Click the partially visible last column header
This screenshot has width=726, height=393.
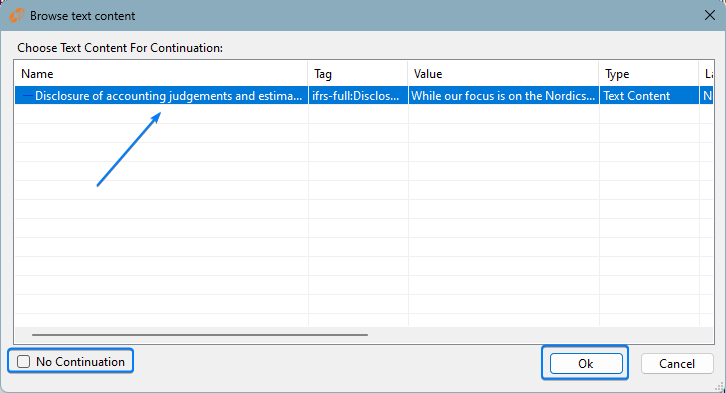pyautogui.click(x=707, y=74)
